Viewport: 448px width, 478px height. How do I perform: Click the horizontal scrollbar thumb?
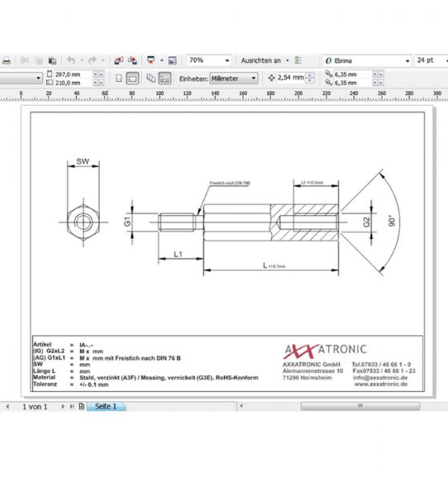click(360, 406)
